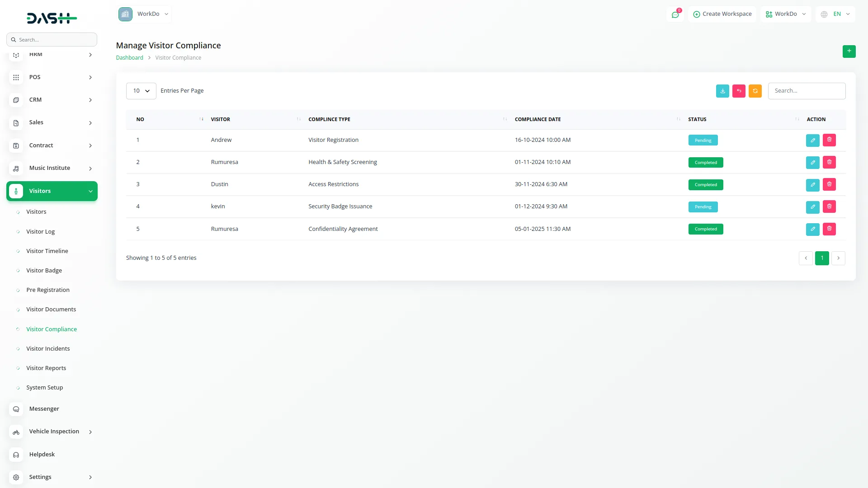
Task: Collapse the Visitors sidebar menu
Action: pos(52,191)
